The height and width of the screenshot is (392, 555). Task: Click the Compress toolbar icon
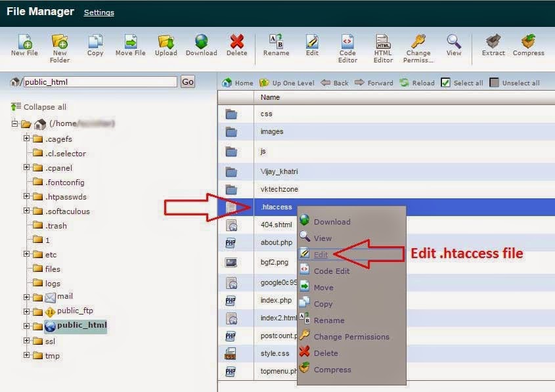(529, 41)
